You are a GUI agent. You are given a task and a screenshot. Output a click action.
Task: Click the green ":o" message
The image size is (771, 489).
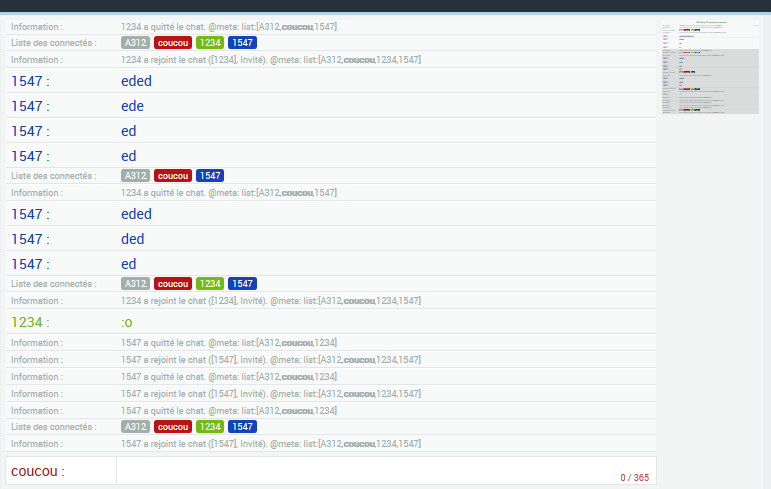[126, 322]
